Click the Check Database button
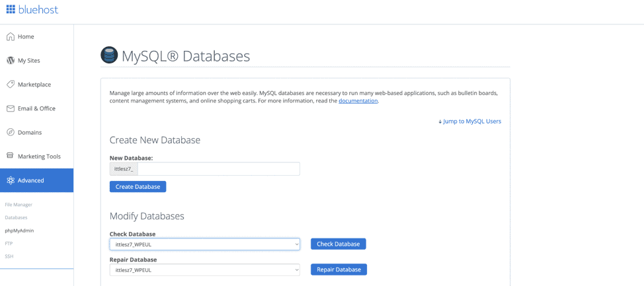This screenshot has height=286, width=644. point(338,244)
